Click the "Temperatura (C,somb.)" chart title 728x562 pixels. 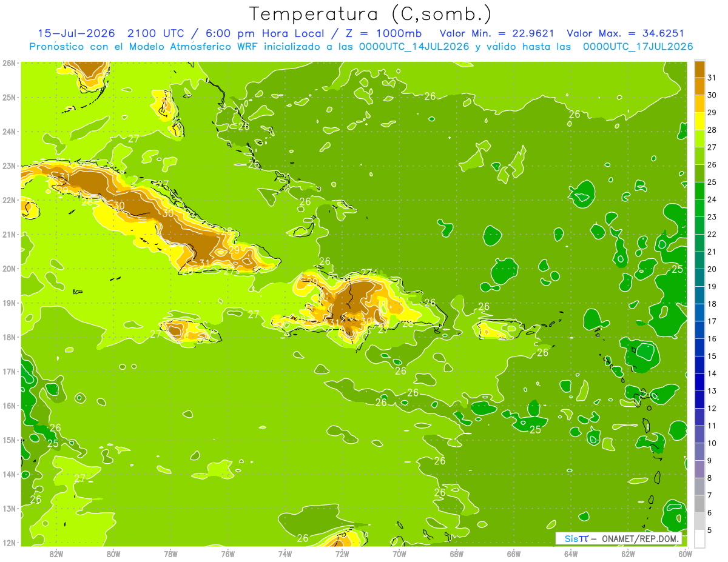[371, 13]
